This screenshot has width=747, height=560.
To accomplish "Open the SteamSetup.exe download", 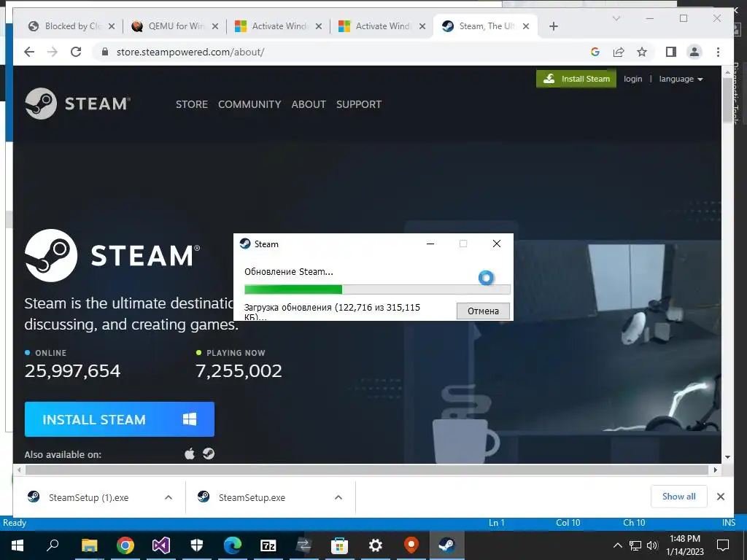I will 252,497.
